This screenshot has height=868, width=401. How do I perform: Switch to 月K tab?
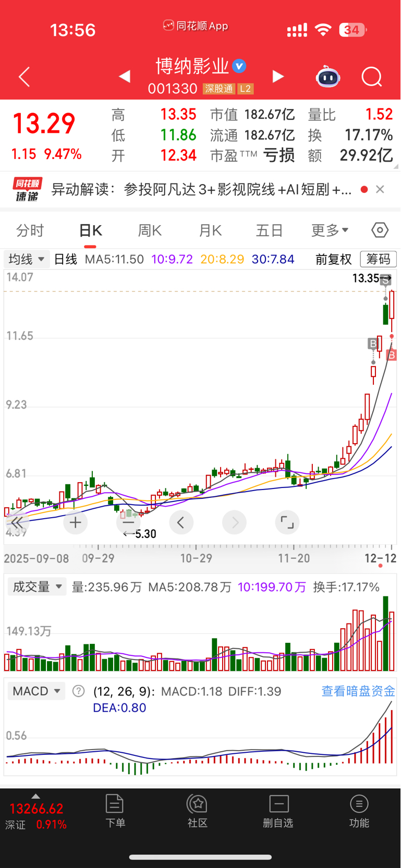pos(210,230)
